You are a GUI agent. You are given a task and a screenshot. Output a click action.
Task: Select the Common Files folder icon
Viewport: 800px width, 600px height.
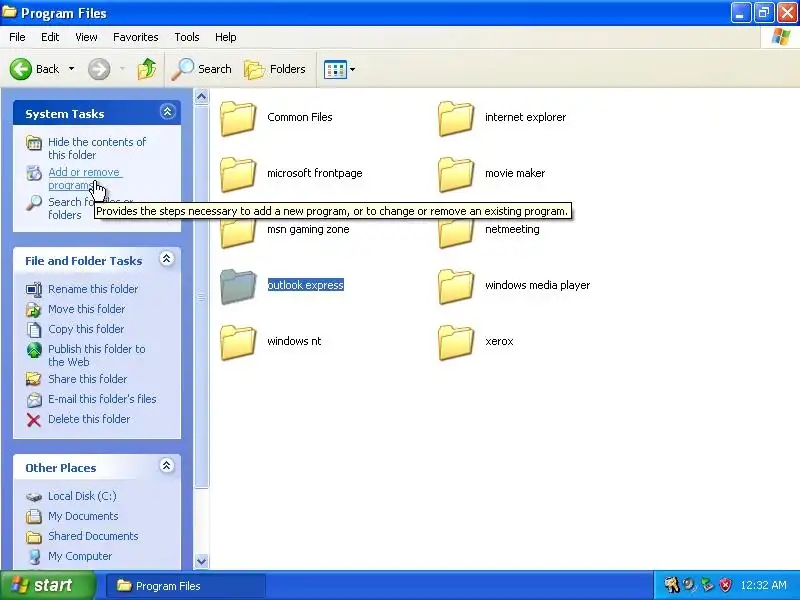(238, 118)
